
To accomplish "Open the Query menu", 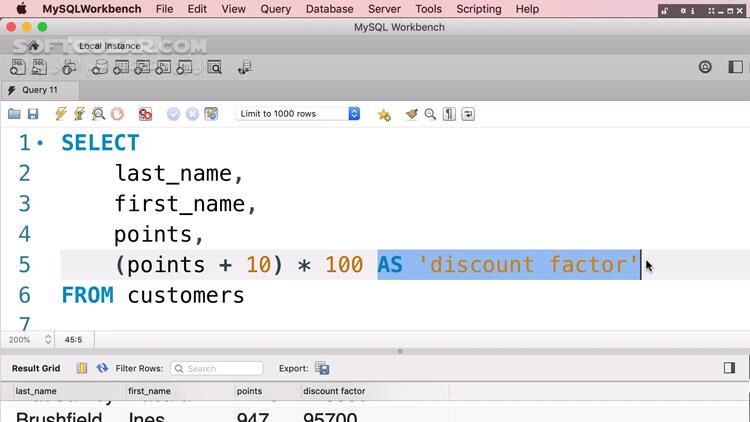I will point(275,9).
